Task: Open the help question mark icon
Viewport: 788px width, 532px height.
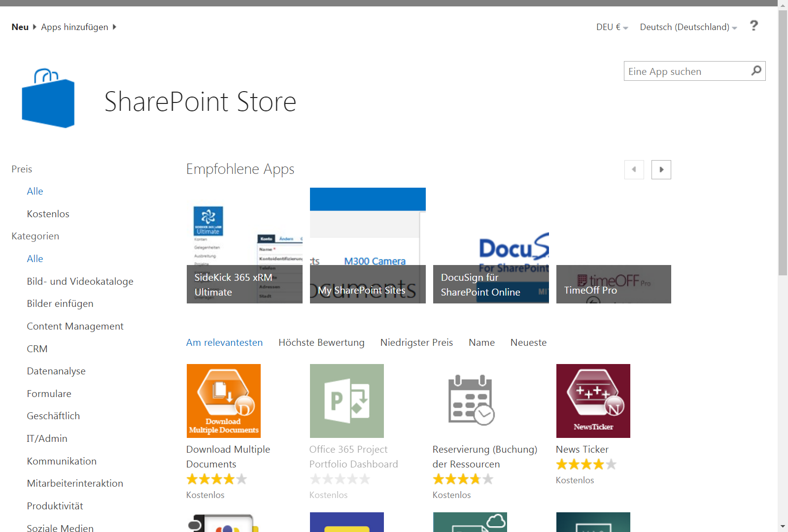Action: click(x=754, y=26)
